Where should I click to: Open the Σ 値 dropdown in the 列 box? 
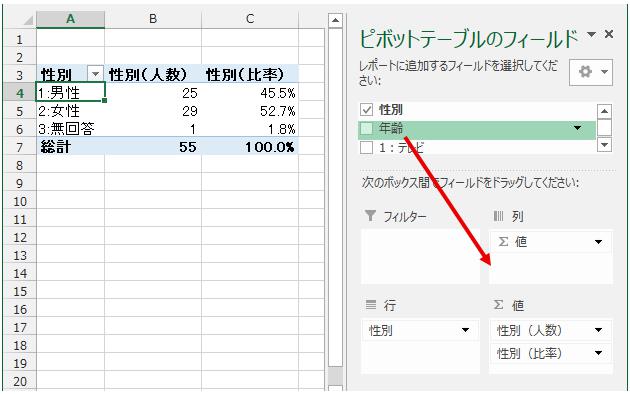(x=598, y=242)
